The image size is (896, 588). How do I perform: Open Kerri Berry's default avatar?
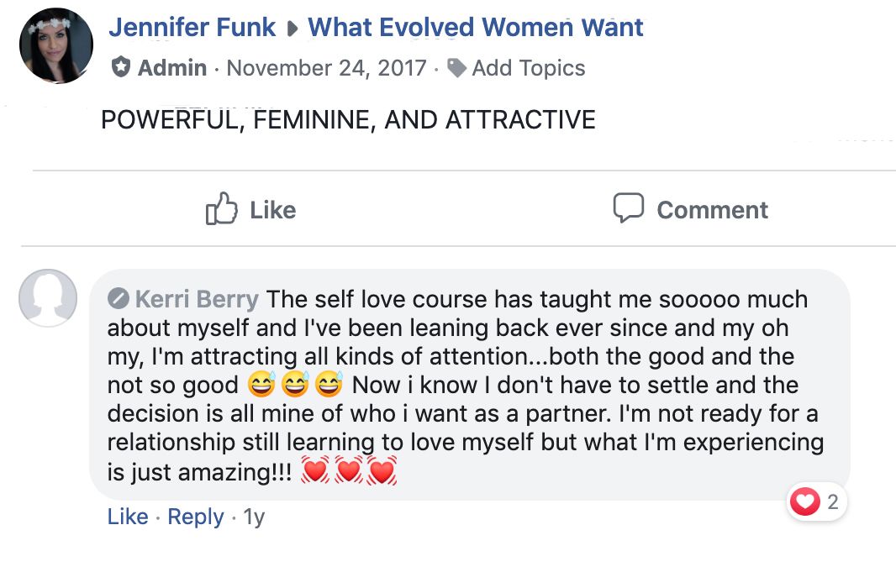pyautogui.click(x=48, y=298)
